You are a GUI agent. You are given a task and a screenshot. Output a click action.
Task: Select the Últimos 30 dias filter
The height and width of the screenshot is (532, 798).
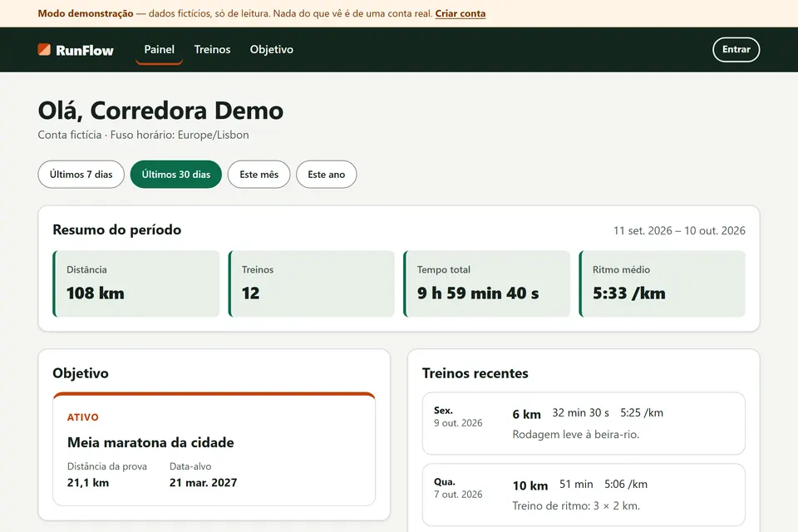176,174
